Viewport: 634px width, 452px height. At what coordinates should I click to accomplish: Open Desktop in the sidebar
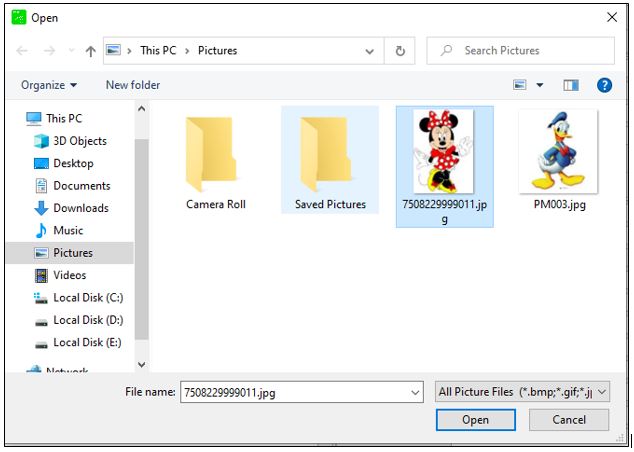click(73, 163)
